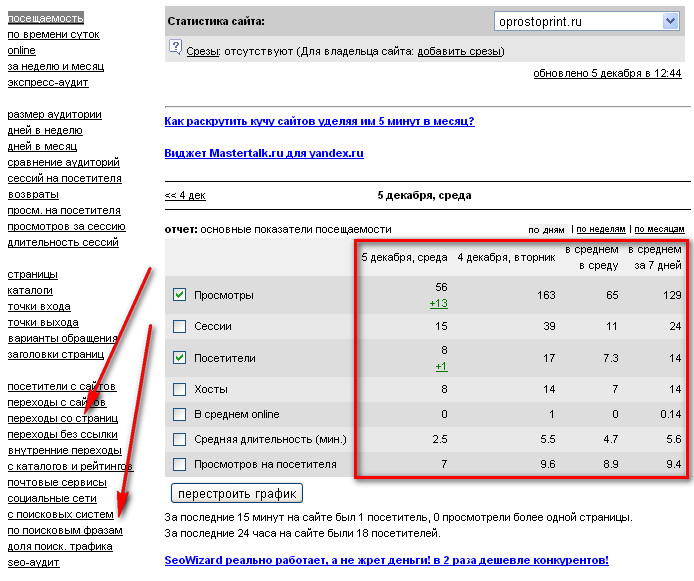Open the site selector dropdown arrow
Screen dimensions: 694x581
(x=670, y=21)
